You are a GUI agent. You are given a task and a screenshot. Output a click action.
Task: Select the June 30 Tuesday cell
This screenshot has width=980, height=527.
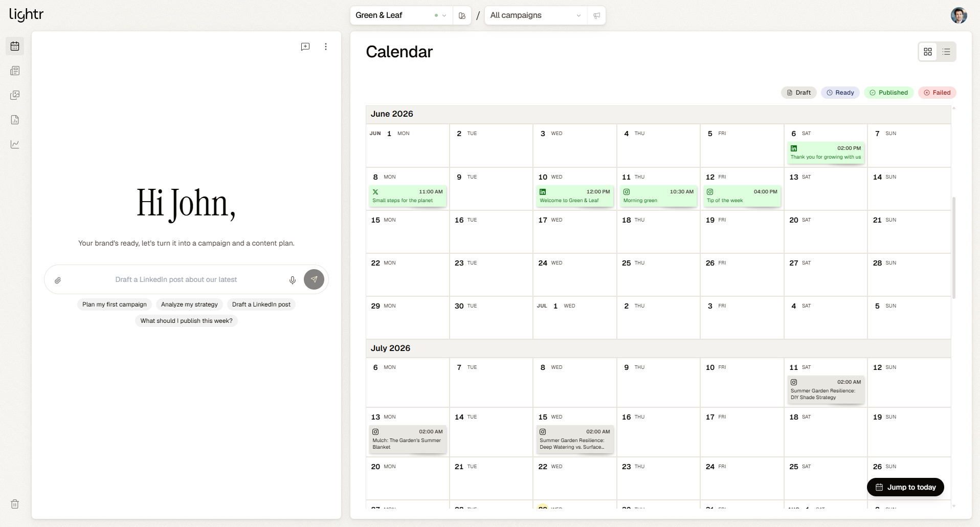(x=491, y=317)
